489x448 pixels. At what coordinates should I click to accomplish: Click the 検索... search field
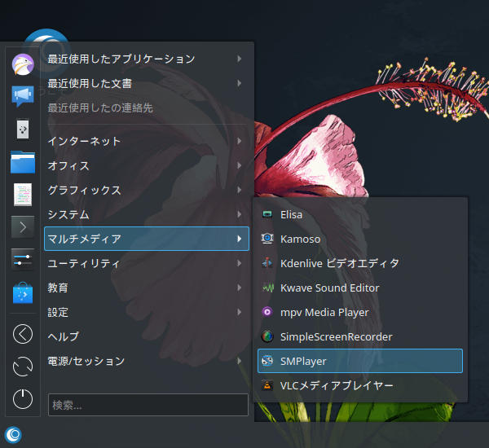pos(148,405)
